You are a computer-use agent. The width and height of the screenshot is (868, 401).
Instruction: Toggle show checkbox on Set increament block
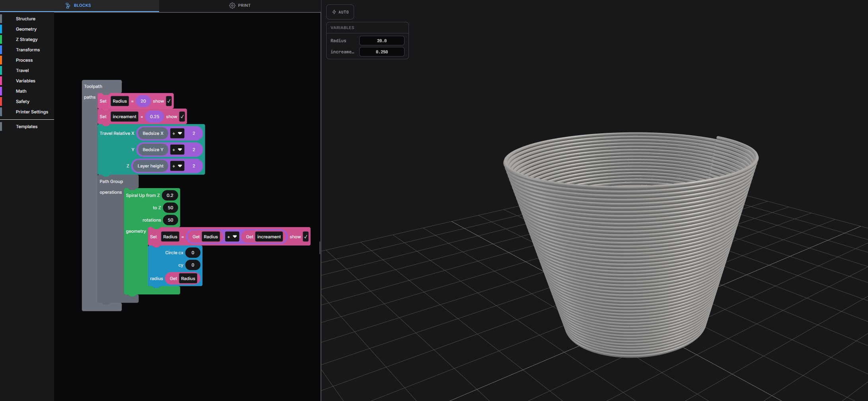pos(181,117)
